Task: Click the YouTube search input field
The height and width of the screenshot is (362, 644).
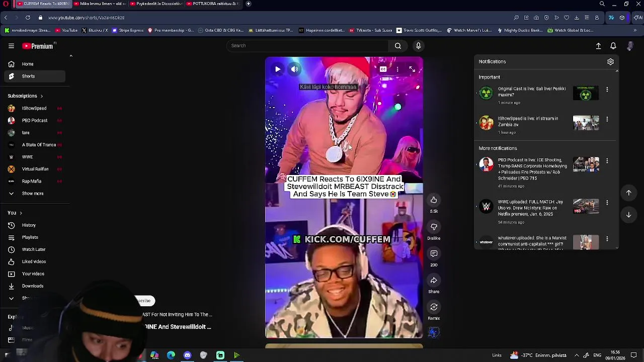Action: click(307, 46)
